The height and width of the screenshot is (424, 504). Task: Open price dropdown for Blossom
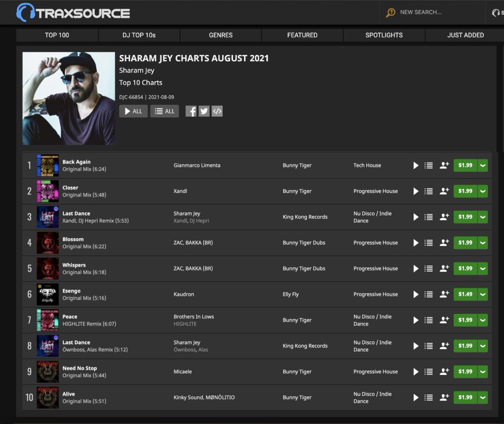coord(483,243)
